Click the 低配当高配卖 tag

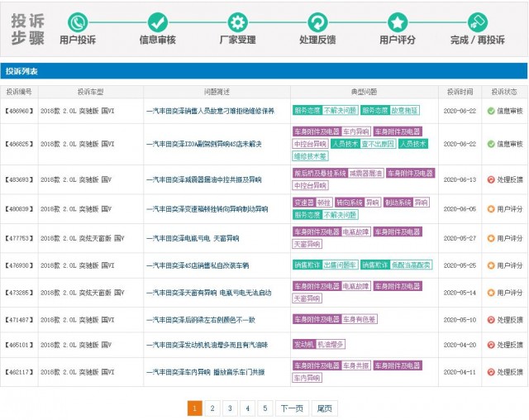(411, 265)
